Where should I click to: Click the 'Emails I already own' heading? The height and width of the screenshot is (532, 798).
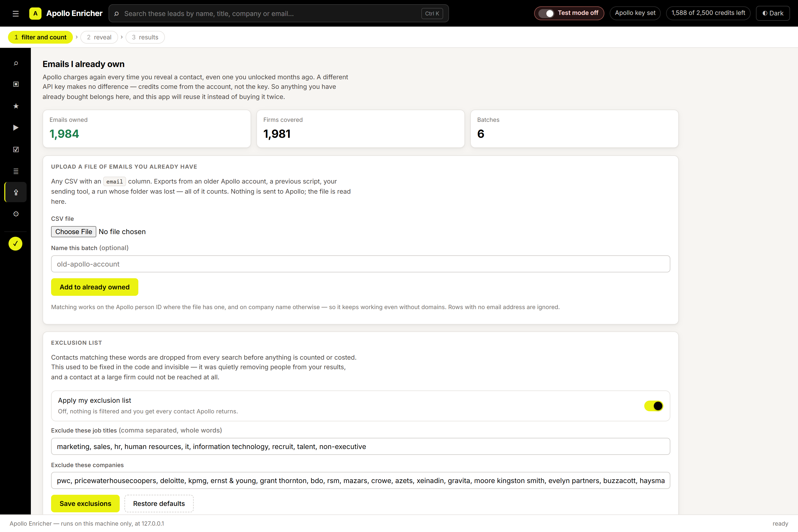point(84,64)
